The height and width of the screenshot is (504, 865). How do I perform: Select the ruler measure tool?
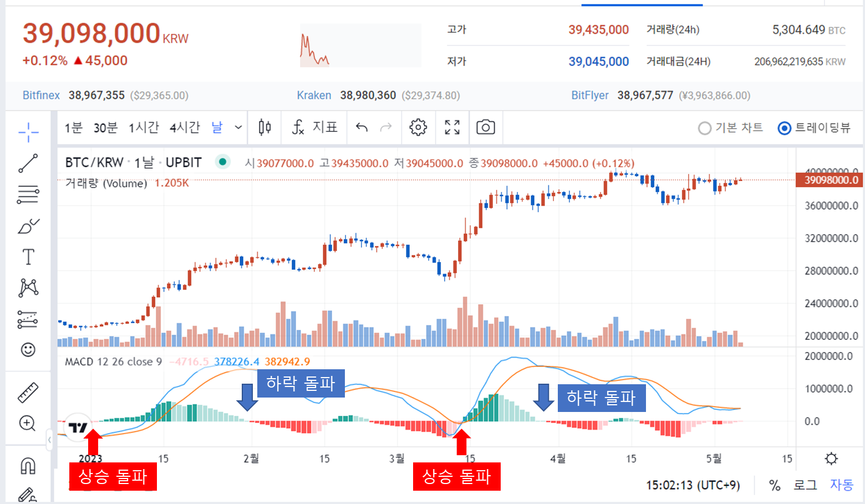28,393
